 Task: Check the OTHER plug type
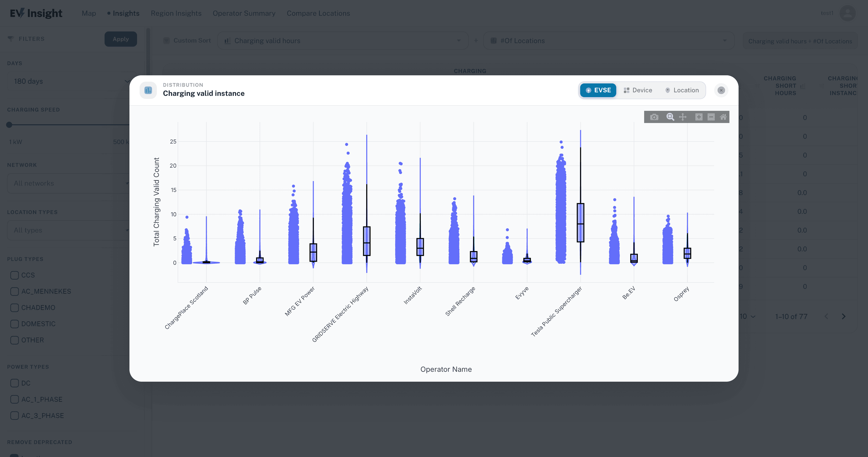14,340
